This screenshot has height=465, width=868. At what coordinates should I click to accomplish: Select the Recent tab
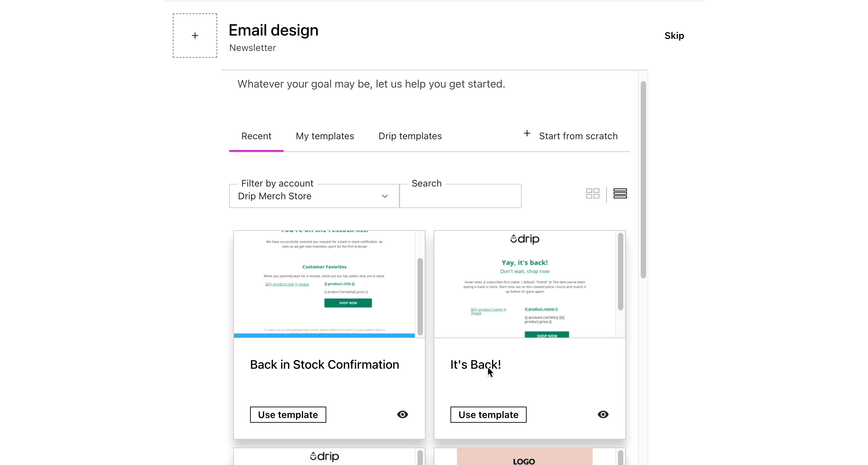tap(256, 136)
